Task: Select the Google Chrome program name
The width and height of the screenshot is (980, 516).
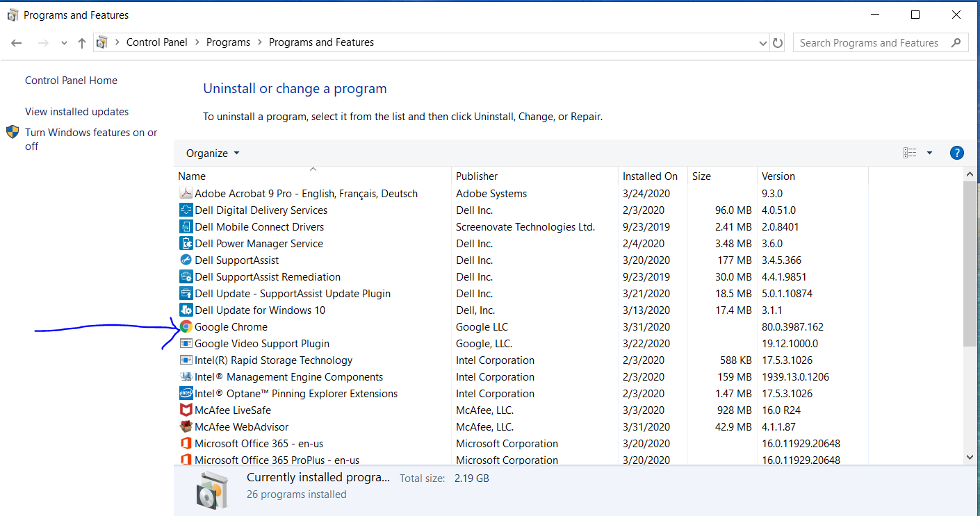Action: [x=231, y=327]
